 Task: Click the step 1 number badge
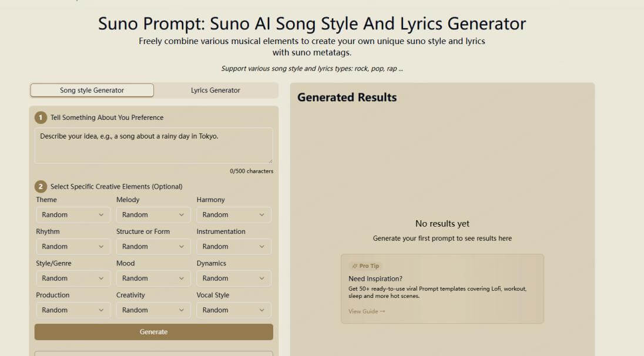tap(41, 117)
